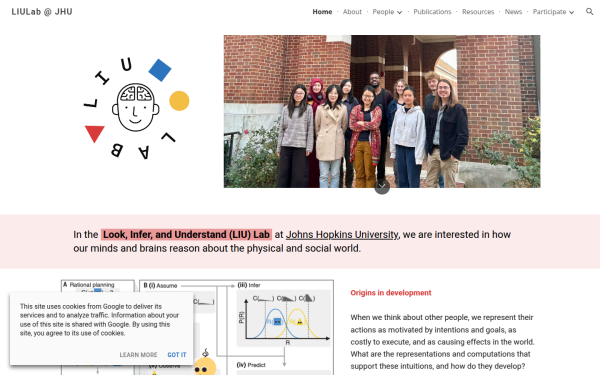
Task: Click the lab group photo
Action: coord(382,111)
